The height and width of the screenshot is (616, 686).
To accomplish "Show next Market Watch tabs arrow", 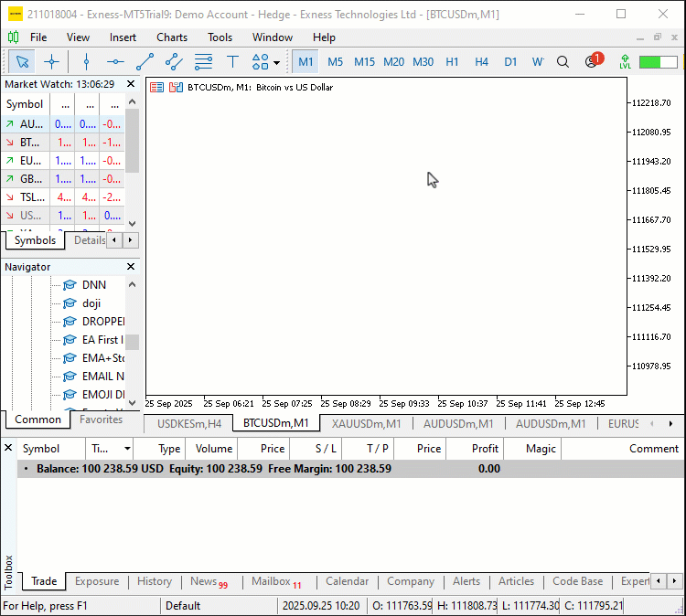I will point(130,240).
